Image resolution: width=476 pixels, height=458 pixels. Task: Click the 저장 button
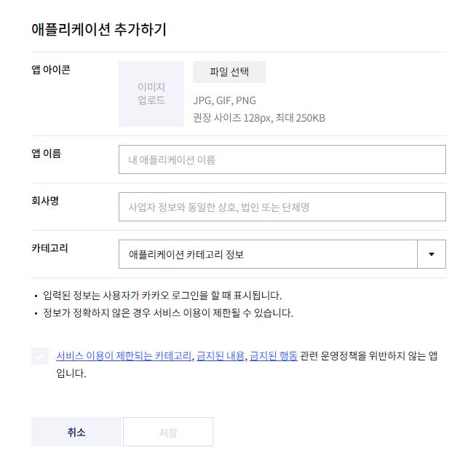[168, 432]
